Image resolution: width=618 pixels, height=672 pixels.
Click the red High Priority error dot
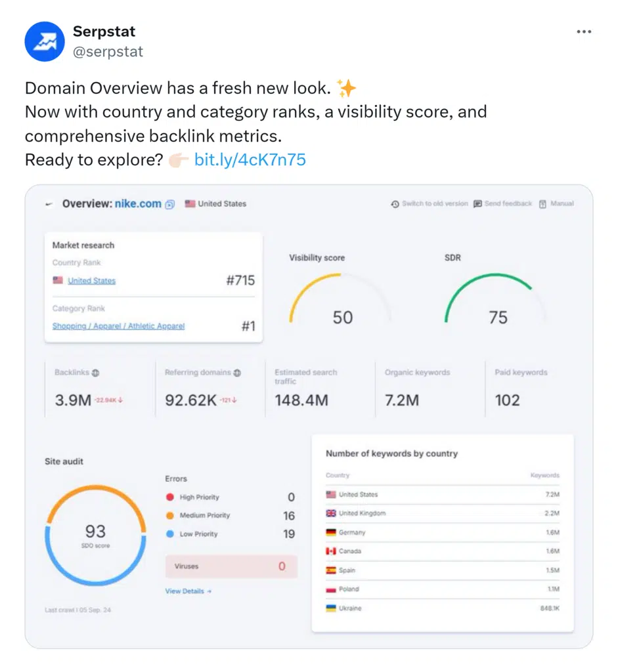(170, 497)
